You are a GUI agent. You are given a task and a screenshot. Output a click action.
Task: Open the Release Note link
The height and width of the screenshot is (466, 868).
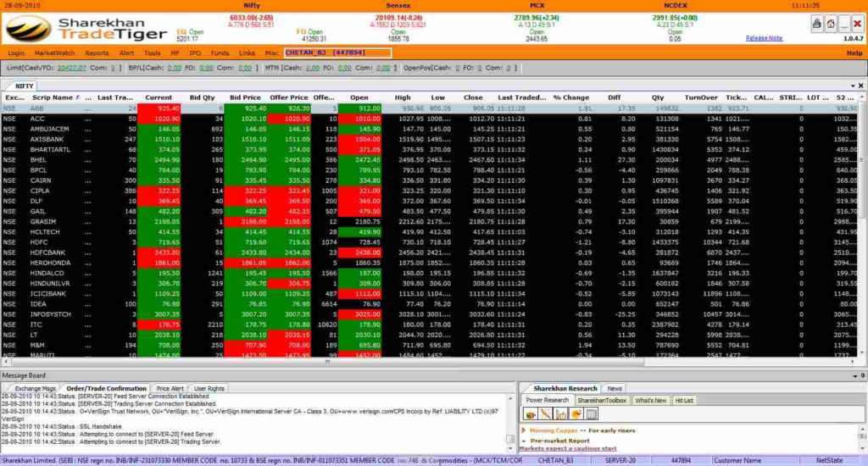pyautogui.click(x=764, y=38)
